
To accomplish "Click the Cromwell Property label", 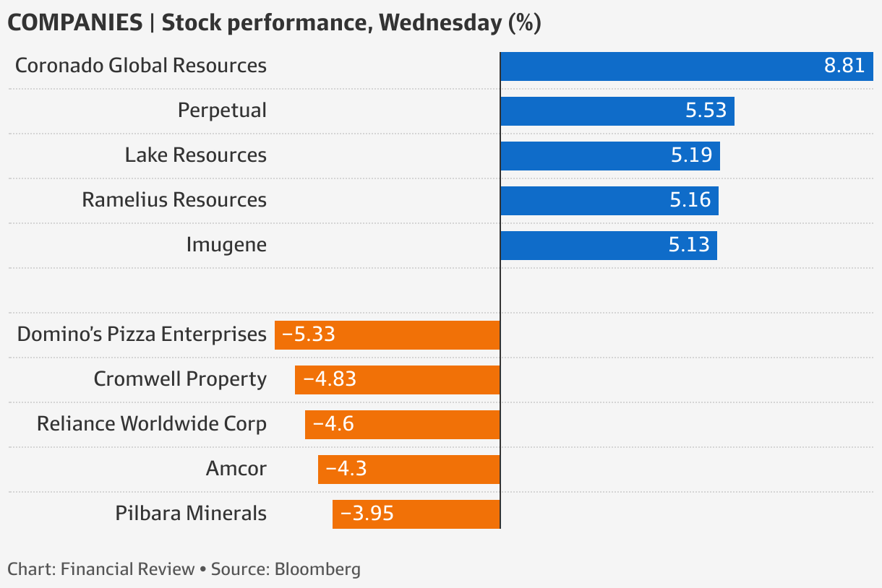I will (180, 379).
